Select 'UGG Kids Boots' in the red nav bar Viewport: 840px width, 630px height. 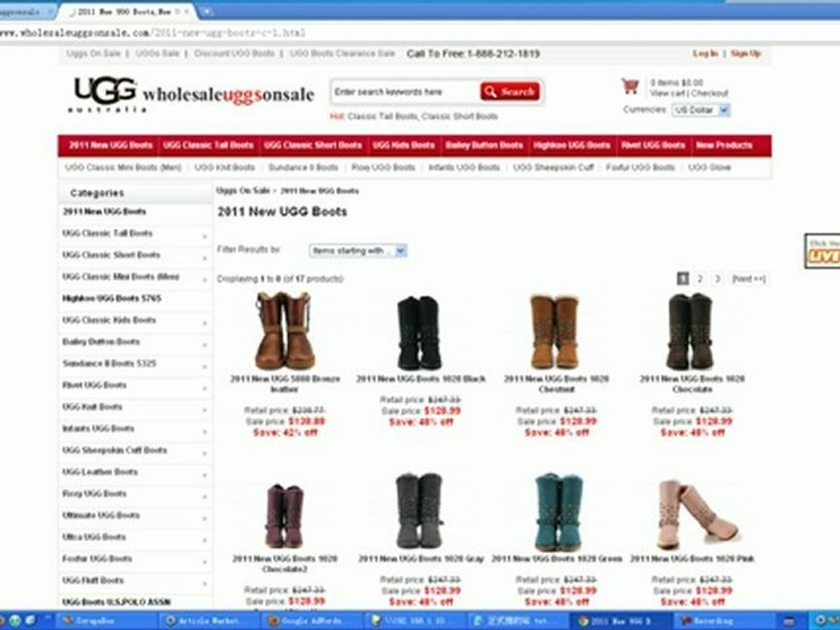403,145
